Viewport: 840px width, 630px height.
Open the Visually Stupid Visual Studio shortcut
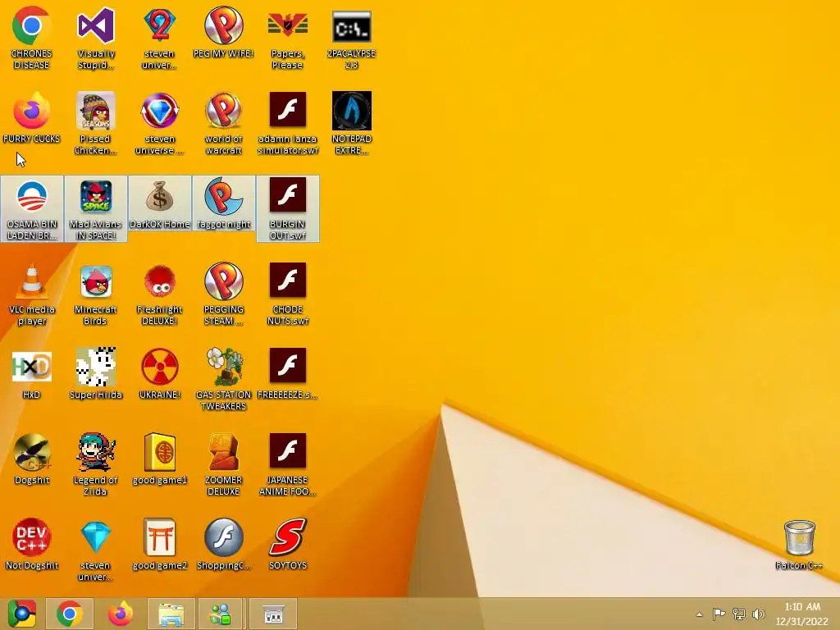coord(96,39)
